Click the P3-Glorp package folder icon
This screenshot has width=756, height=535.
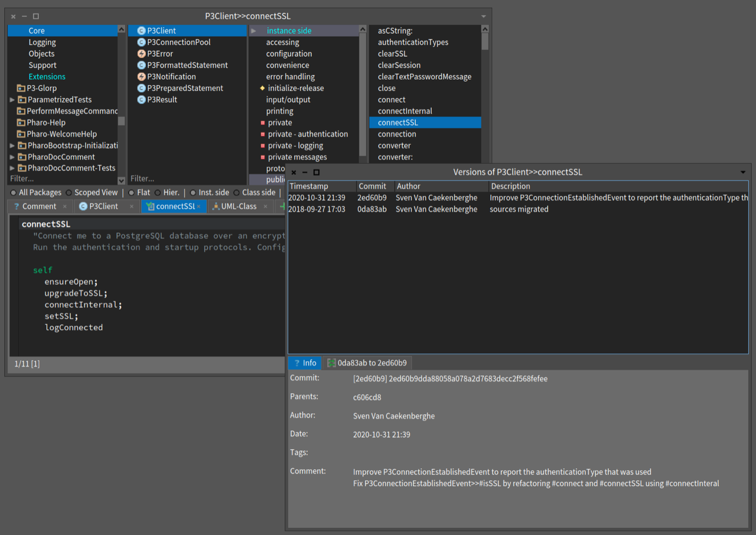tap(21, 88)
